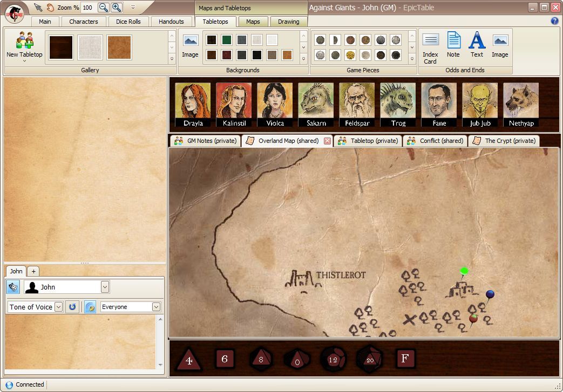Click Drayla's character portrait
The height and width of the screenshot is (392, 563).
click(x=193, y=102)
